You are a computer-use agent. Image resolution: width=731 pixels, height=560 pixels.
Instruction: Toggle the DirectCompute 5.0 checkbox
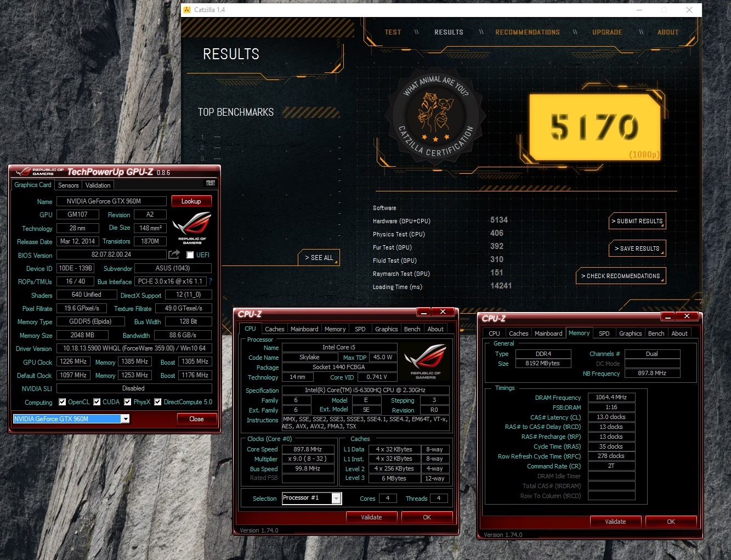coord(158,402)
